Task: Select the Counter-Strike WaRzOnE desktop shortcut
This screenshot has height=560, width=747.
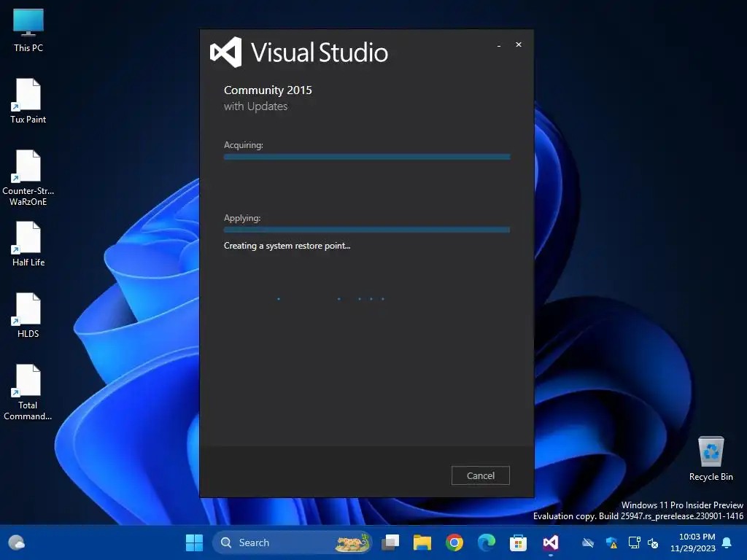Action: click(28, 178)
